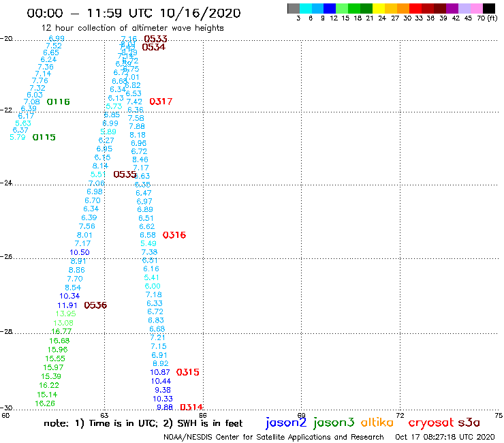Click the green wave height value '15.55'

pos(55,358)
